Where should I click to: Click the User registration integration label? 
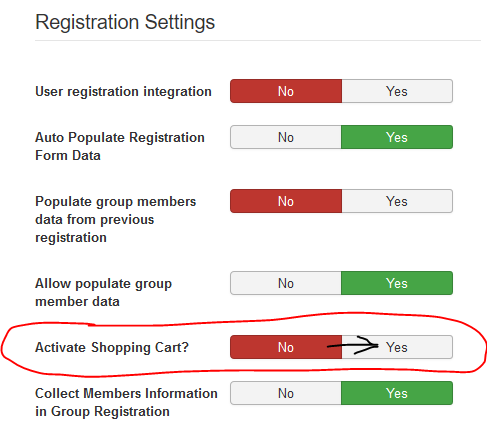(x=123, y=91)
